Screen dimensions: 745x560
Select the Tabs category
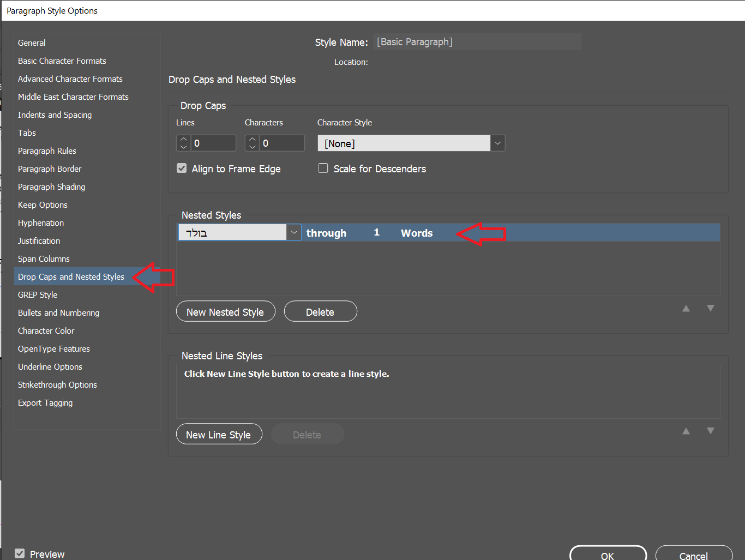tap(27, 133)
